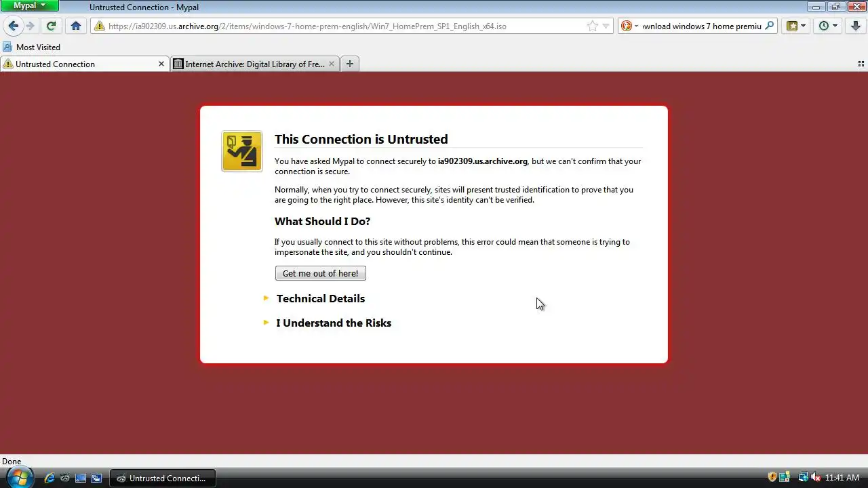This screenshot has width=868, height=488.
Task: Open the History clock button
Action: (824, 26)
